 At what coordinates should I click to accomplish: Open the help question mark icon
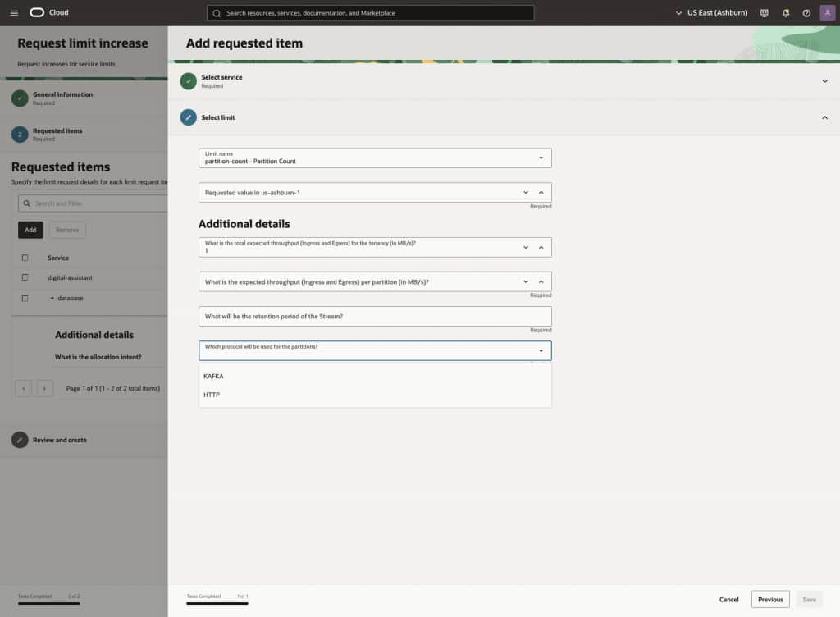point(806,13)
